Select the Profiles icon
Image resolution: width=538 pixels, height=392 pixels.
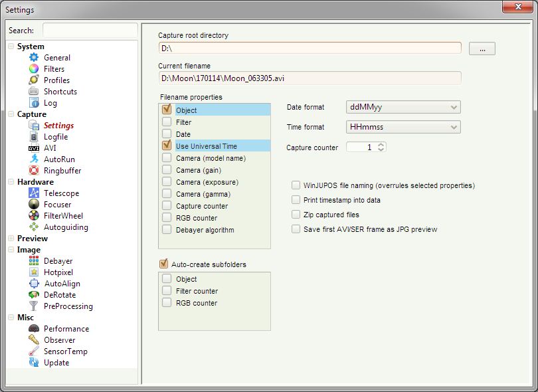coord(34,80)
